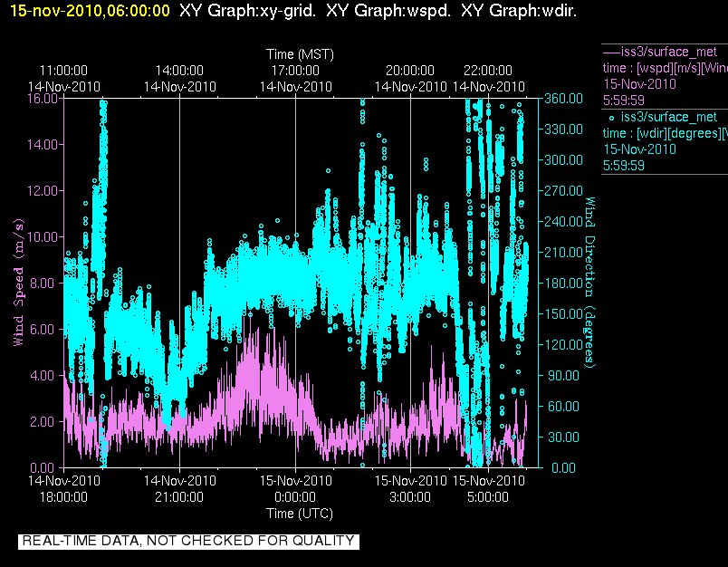Click the magenta line sample in the wspd legend
Viewport: 728px width, 567px height.
(x=611, y=52)
